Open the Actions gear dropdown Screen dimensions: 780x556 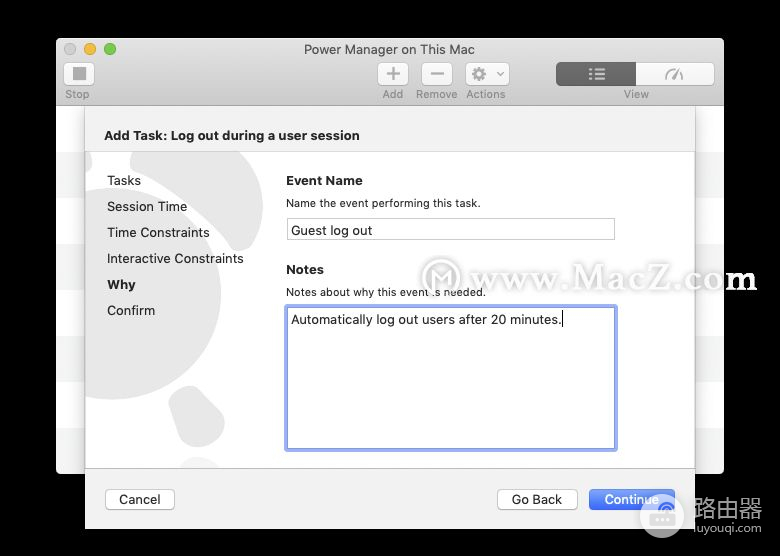(x=487, y=74)
